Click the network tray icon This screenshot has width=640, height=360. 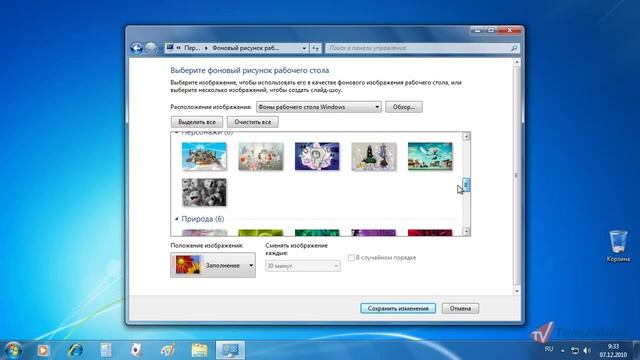[575, 350]
